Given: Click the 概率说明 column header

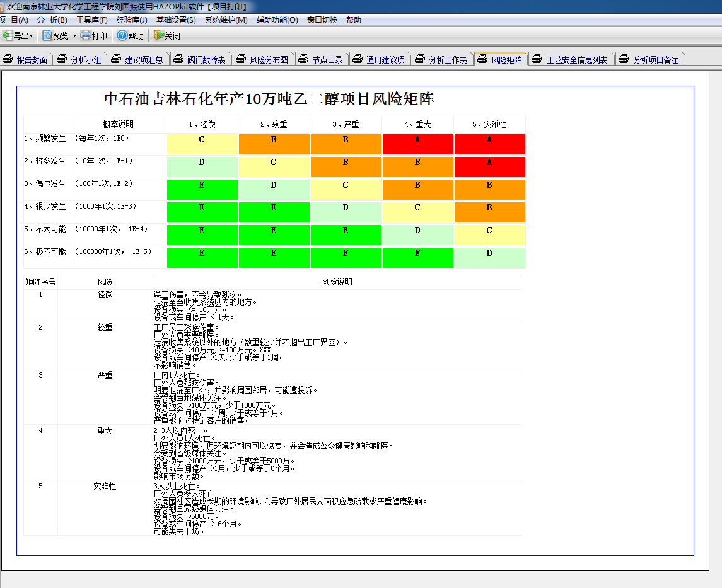Looking at the screenshot, I should click(x=119, y=124).
